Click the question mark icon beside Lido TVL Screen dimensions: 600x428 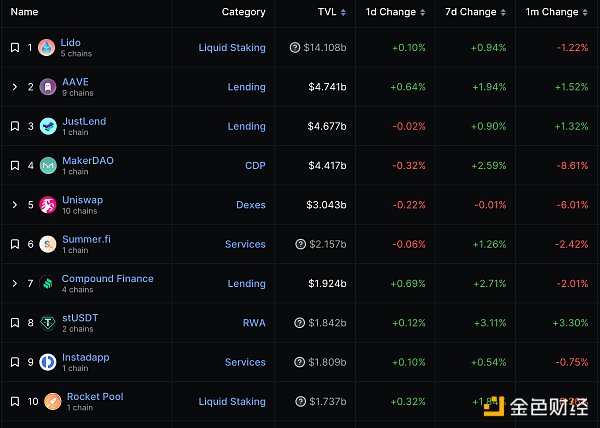pyautogui.click(x=295, y=48)
